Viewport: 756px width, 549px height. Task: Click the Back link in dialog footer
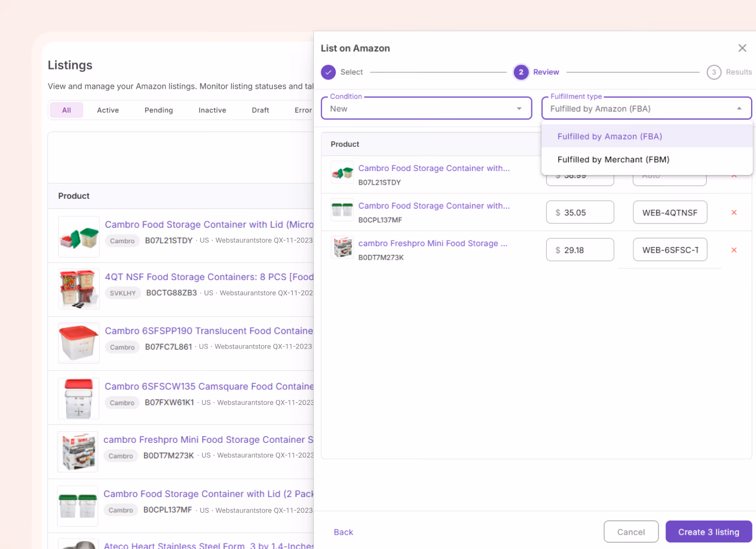[x=343, y=532]
